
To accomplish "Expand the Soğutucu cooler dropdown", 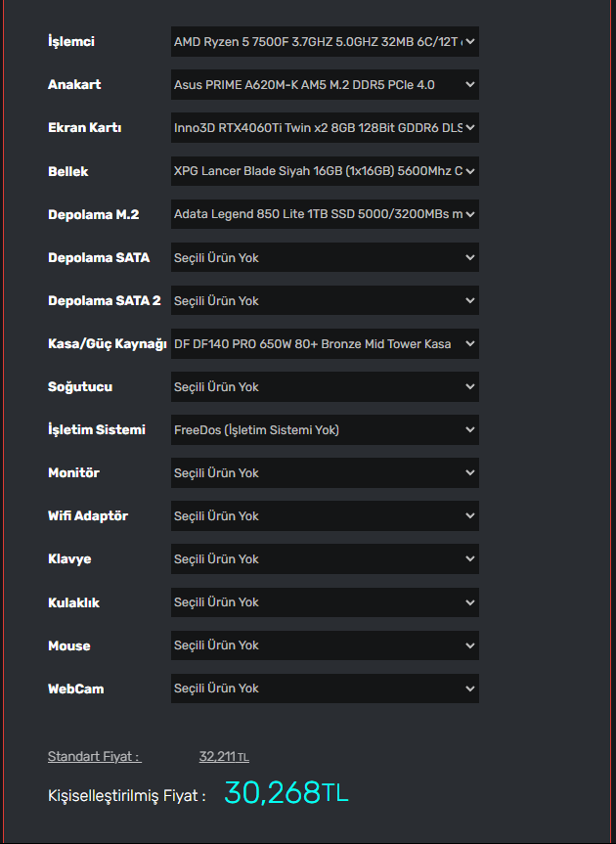I will [325, 386].
